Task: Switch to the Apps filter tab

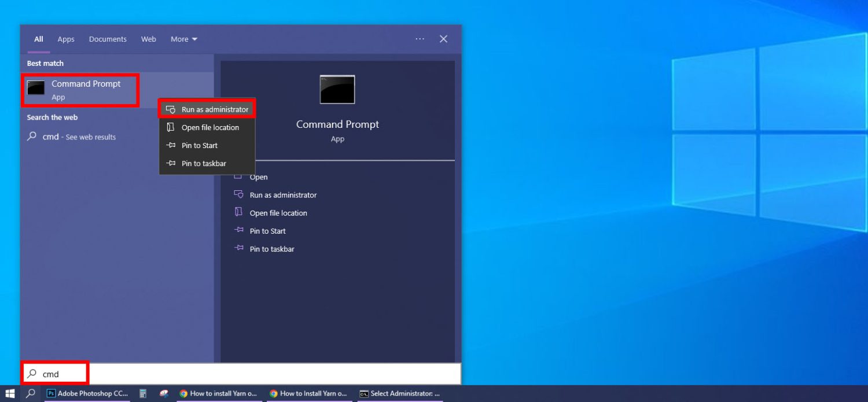Action: pyautogui.click(x=65, y=39)
